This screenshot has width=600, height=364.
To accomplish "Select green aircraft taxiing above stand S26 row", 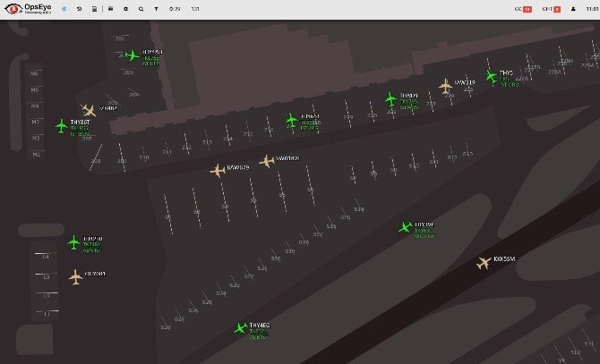I will (x=406, y=227).
